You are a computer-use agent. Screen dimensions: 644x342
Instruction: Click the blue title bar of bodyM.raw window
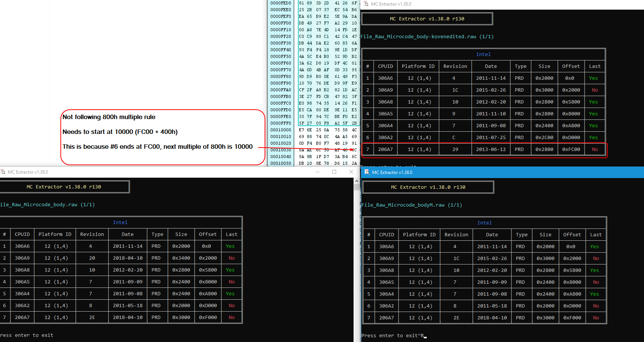click(502, 172)
